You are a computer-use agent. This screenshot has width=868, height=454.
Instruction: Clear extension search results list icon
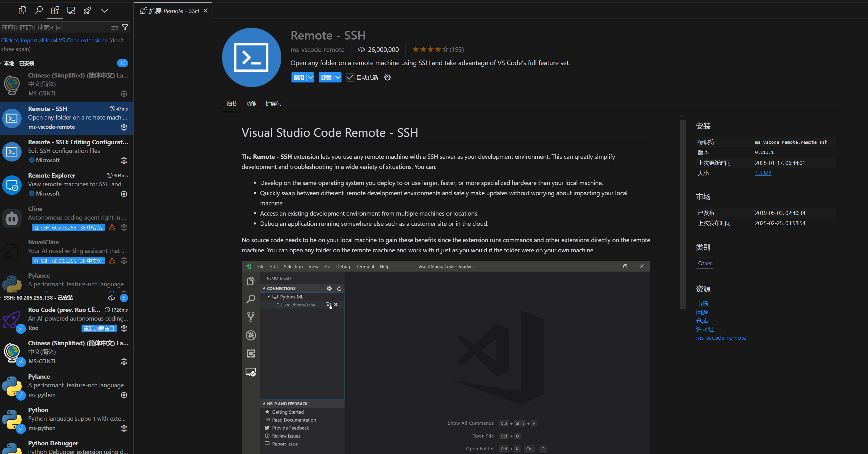click(115, 27)
